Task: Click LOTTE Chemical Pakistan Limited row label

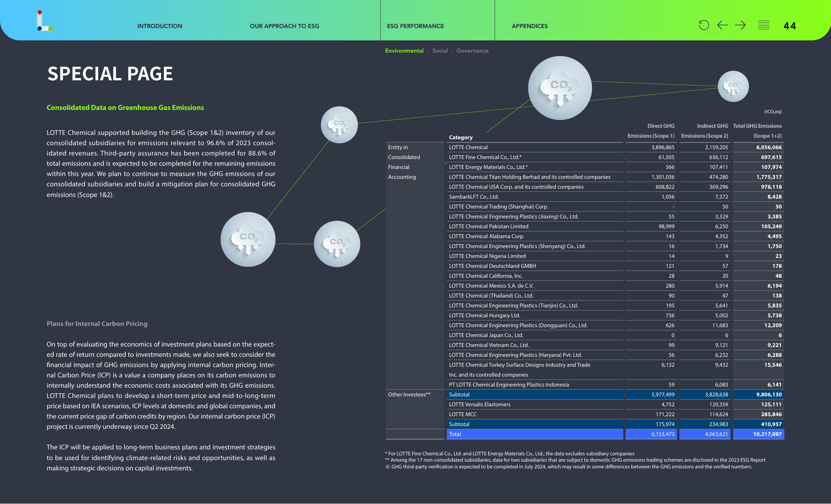Action: coord(489,226)
